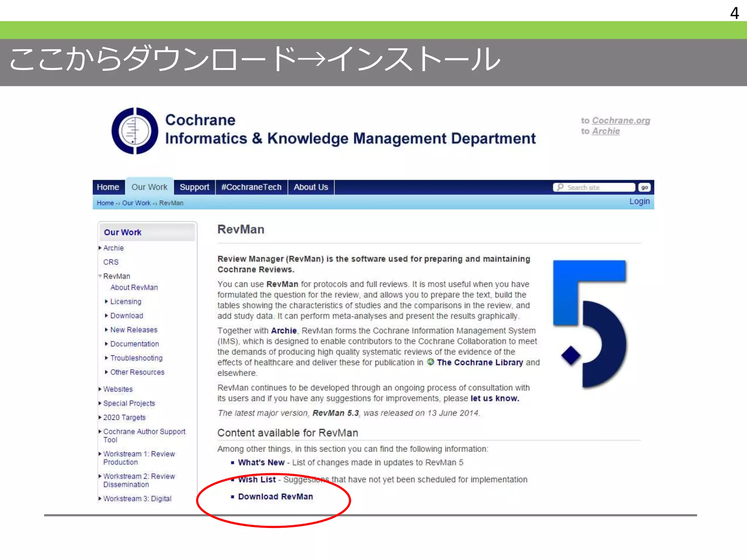Go to the About Us tab
The width and height of the screenshot is (747, 560).
coord(311,187)
